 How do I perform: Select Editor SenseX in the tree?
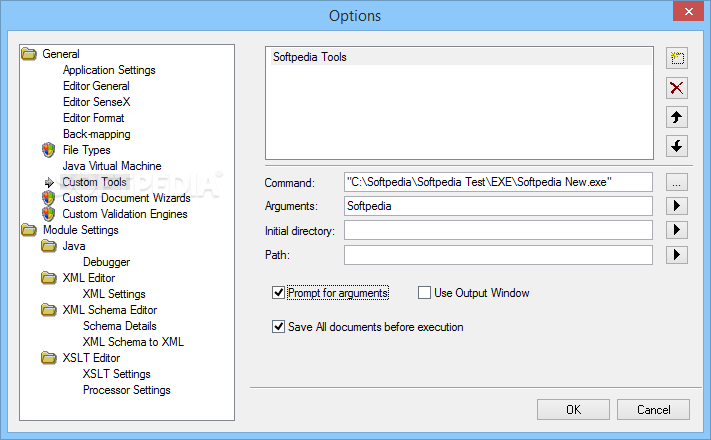click(x=97, y=102)
